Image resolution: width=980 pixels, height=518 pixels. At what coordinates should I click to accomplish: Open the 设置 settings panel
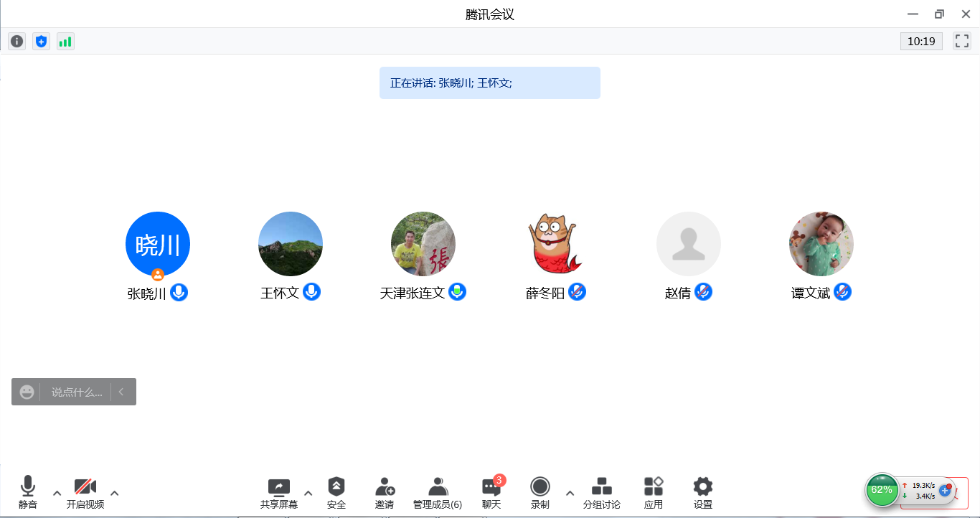[702, 491]
